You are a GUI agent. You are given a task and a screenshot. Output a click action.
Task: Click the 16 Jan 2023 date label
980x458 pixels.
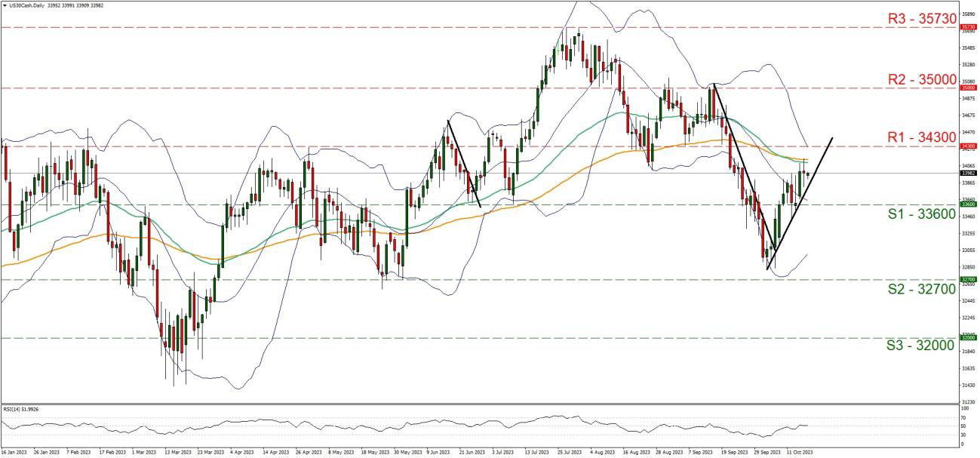click(14, 453)
